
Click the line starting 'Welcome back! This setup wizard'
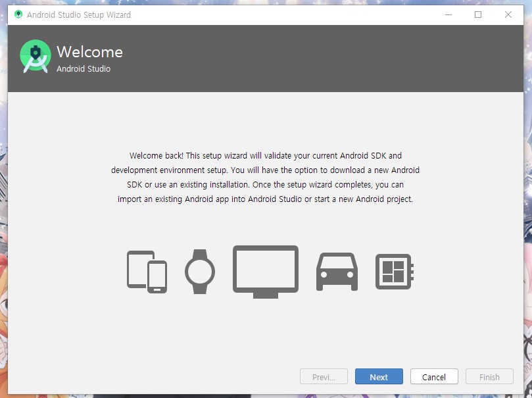pyautogui.click(x=265, y=156)
